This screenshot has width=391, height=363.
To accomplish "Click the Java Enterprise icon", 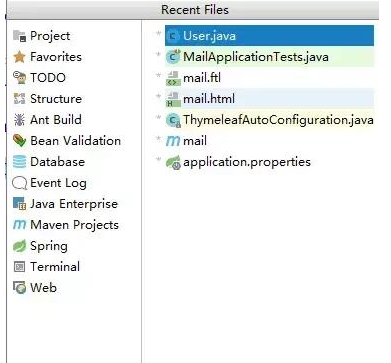I will click(x=19, y=204).
